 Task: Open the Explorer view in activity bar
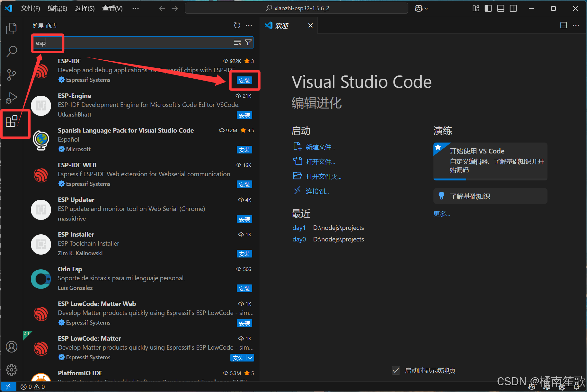point(12,29)
